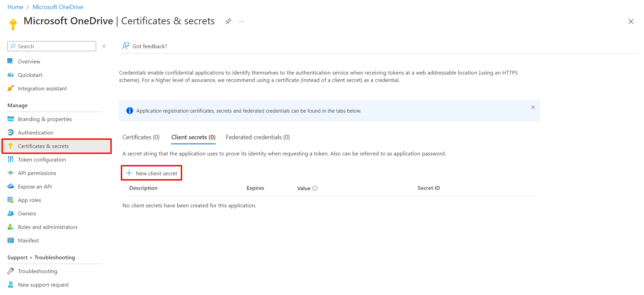Click the Got feedback person icon
This screenshot has width=644, height=295.
coord(126,46)
